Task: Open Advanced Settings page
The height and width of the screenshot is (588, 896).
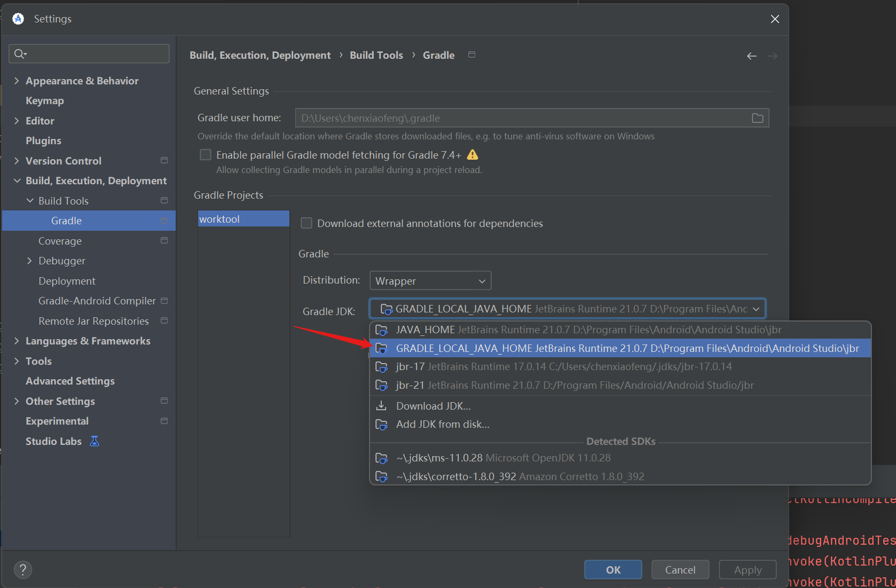Action: [x=70, y=381]
